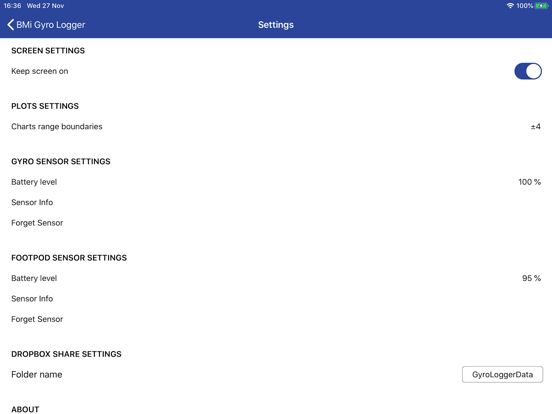Select the Footpod sensor Battery level row
The width and height of the screenshot is (552, 414).
click(276, 278)
